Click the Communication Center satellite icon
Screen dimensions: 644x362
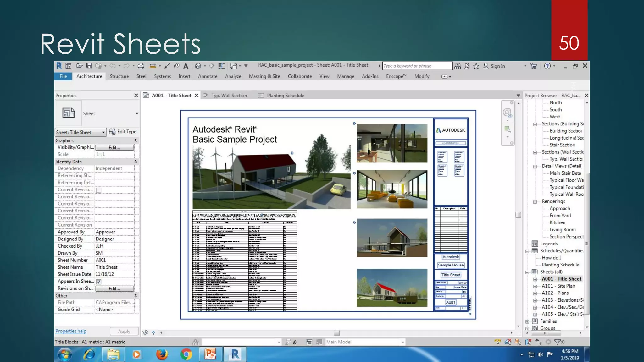(x=467, y=66)
